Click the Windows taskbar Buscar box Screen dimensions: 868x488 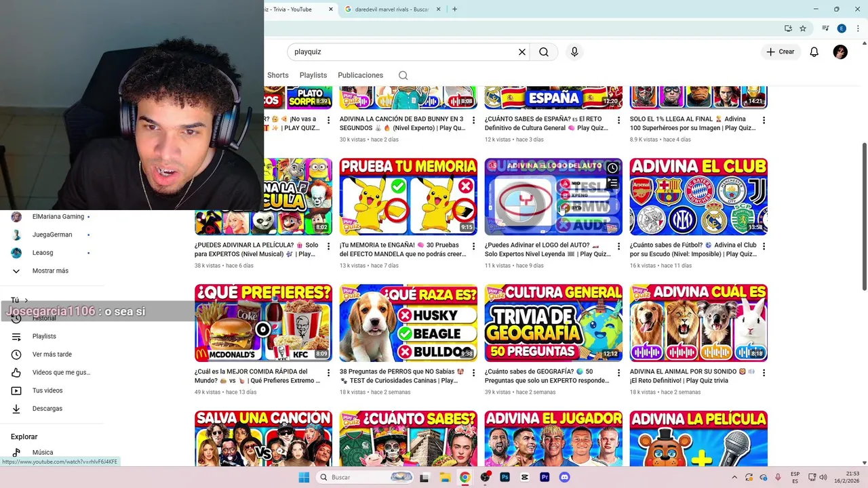(x=364, y=477)
